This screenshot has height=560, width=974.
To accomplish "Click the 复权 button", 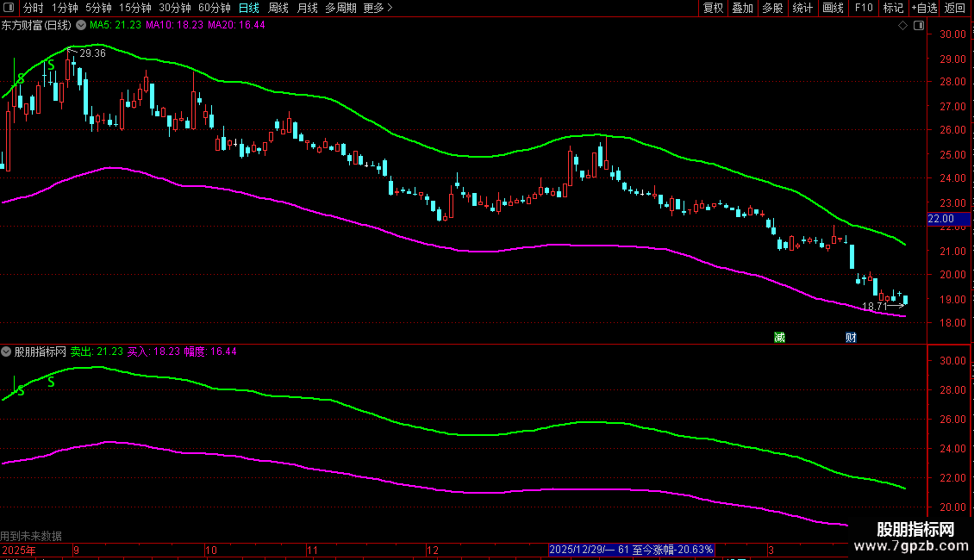I will click(714, 8).
